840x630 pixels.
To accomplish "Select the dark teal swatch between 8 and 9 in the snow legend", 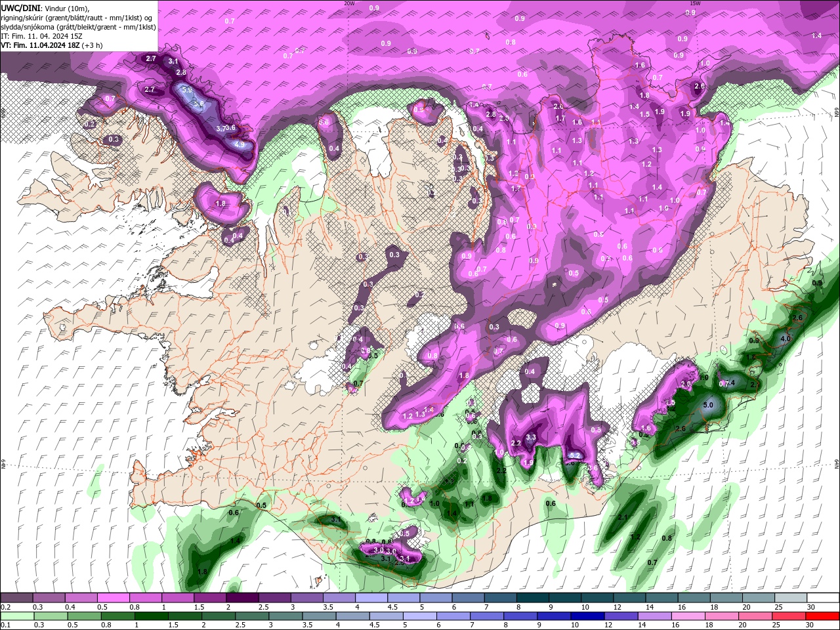I will point(532,598).
